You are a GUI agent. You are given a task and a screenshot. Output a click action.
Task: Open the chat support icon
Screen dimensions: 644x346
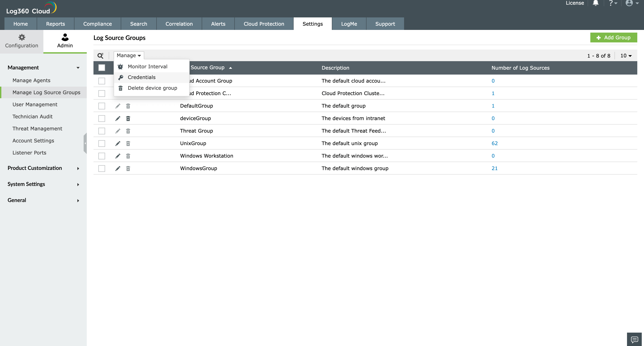click(634, 339)
